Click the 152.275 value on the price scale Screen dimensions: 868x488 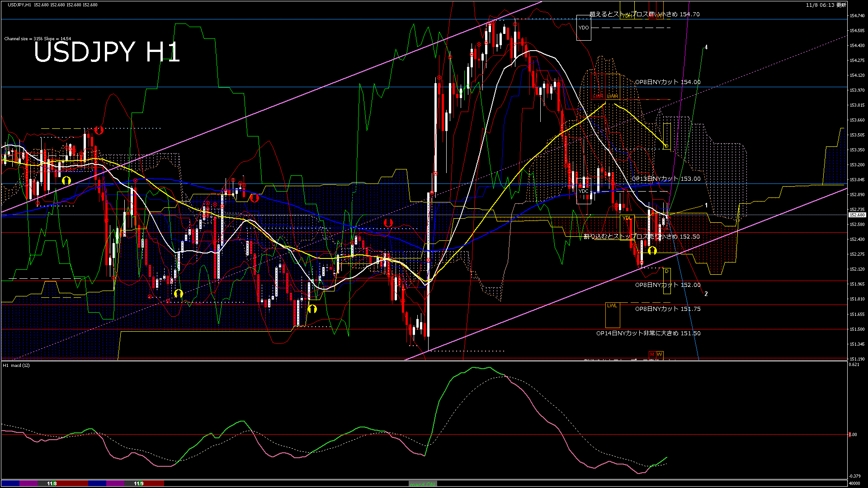tap(857, 254)
